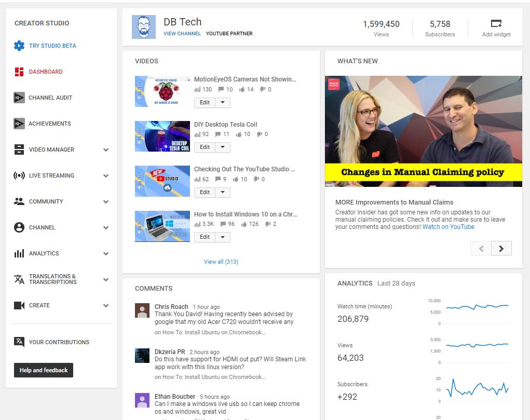Click Ethan Boucher commenter avatar
530x420 pixels.
point(142,400)
